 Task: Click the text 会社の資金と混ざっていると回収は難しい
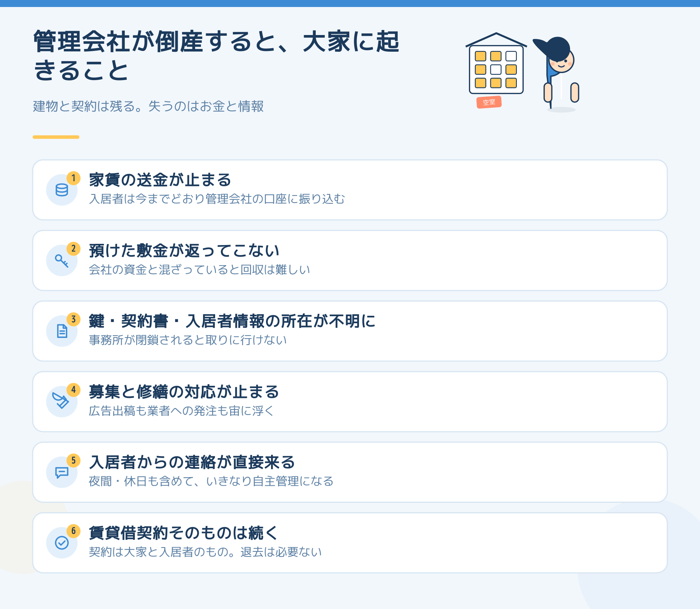click(x=199, y=269)
